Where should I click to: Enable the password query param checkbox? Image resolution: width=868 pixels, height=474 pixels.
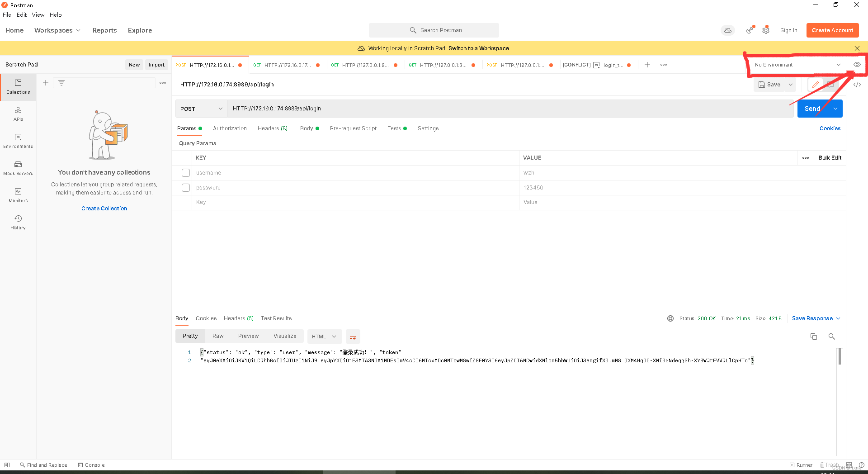coord(186,188)
